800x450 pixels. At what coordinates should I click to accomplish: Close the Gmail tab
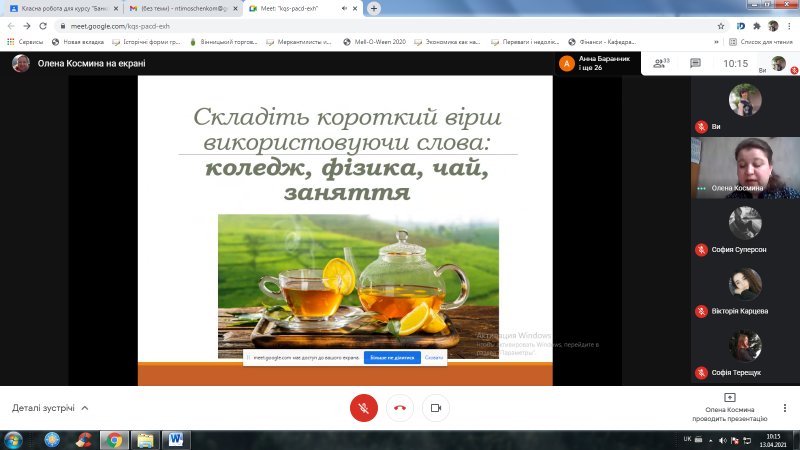tap(235, 9)
